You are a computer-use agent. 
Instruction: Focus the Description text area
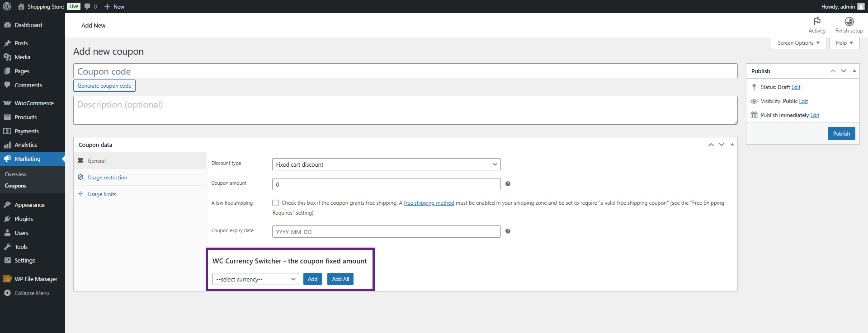click(406, 110)
